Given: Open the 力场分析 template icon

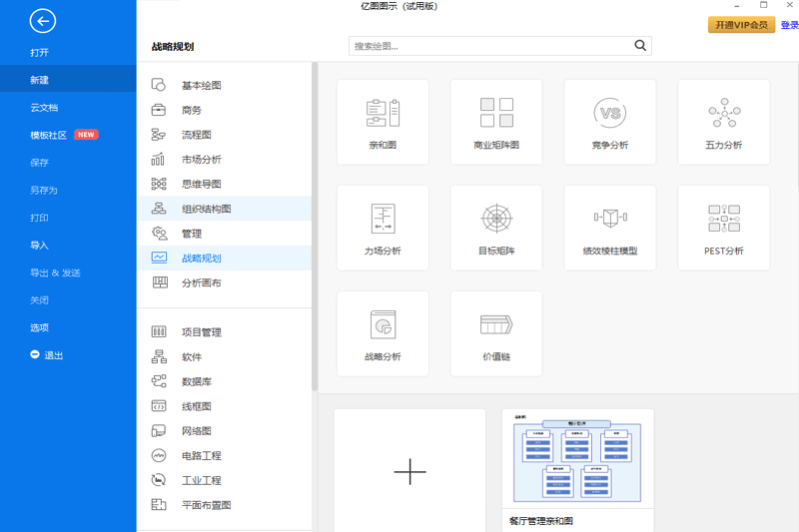Looking at the screenshot, I should pyautogui.click(x=383, y=219).
